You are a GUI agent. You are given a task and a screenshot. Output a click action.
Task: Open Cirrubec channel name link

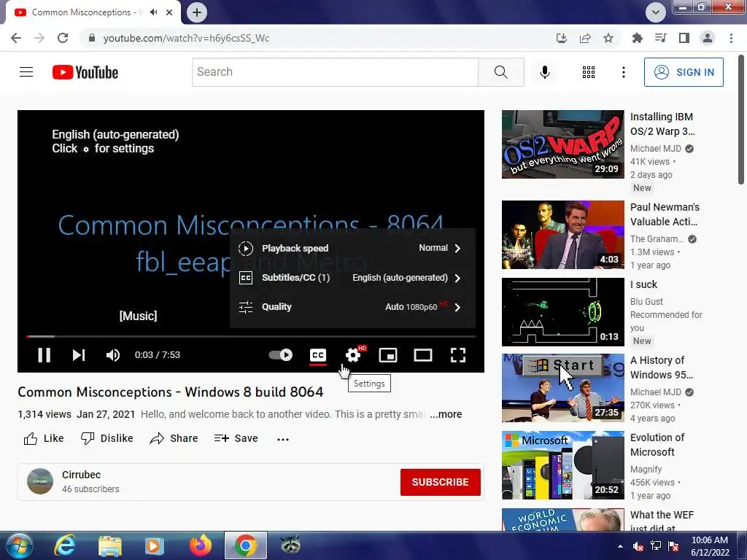click(82, 475)
